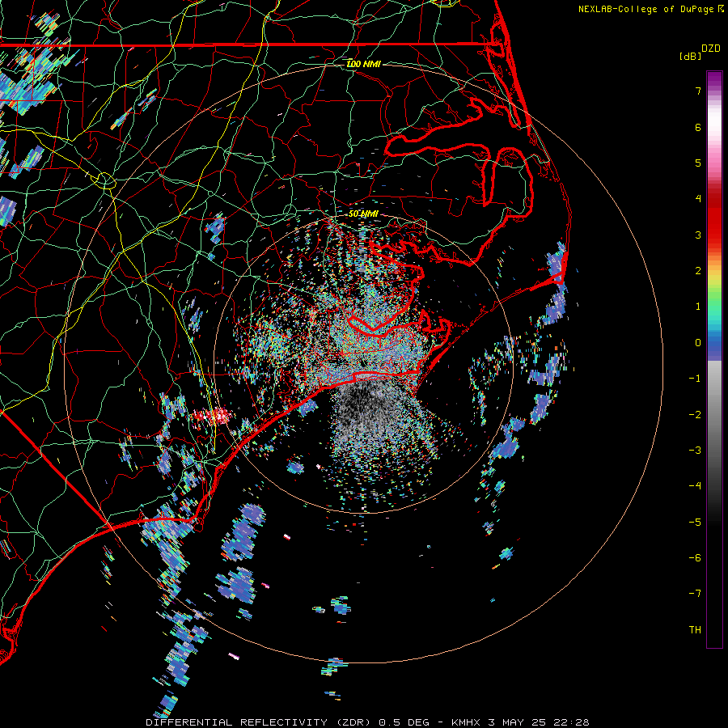Viewport: 728px width, 728px height.
Task: Click the '5' value on the color scale
Action: (x=698, y=163)
